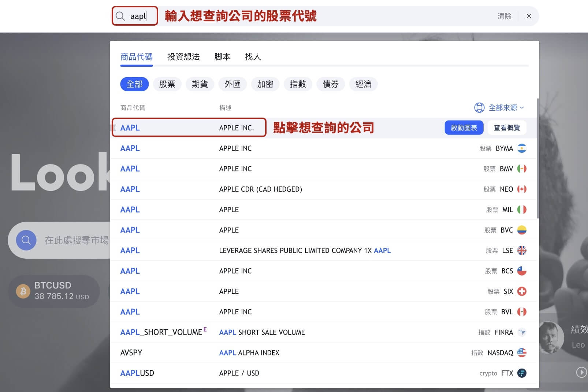588x392 pixels.
Task: Open the 找人 tab
Action: click(253, 57)
